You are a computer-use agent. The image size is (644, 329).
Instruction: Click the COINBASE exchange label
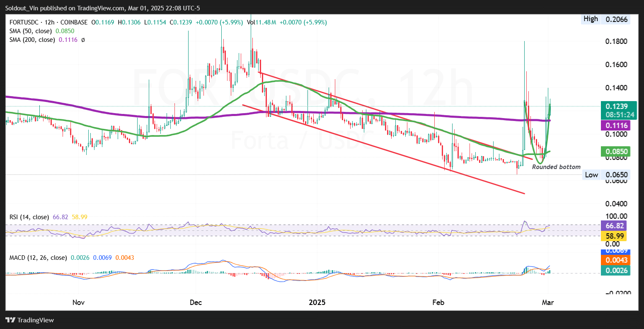(74, 22)
